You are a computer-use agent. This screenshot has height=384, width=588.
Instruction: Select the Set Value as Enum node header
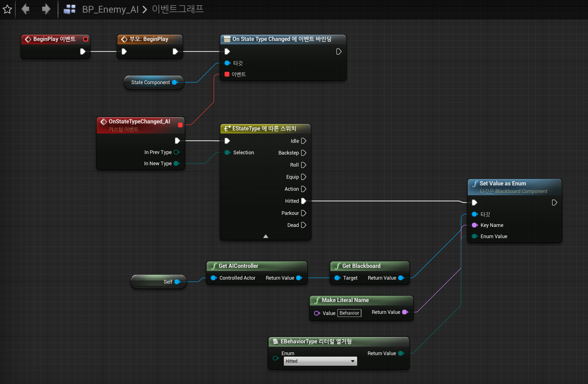(502, 183)
